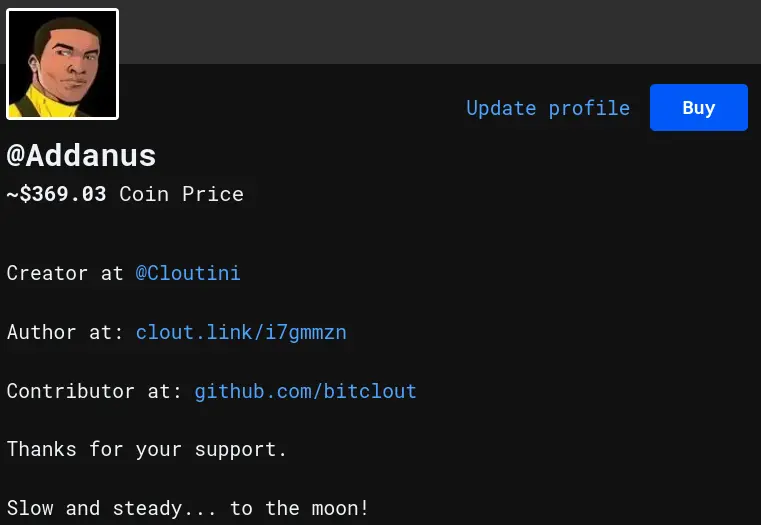
Task: Click the Coin Price label
Action: [x=181, y=194]
